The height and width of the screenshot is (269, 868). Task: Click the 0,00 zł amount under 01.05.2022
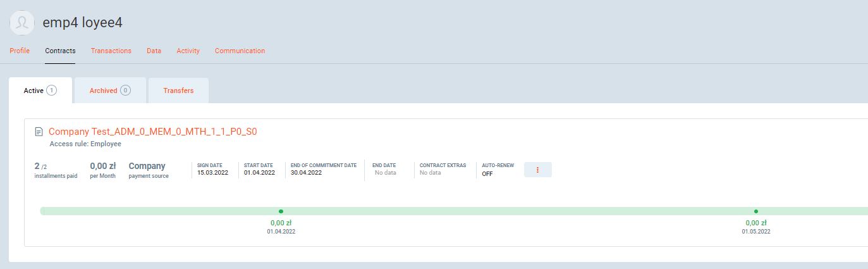755,223
